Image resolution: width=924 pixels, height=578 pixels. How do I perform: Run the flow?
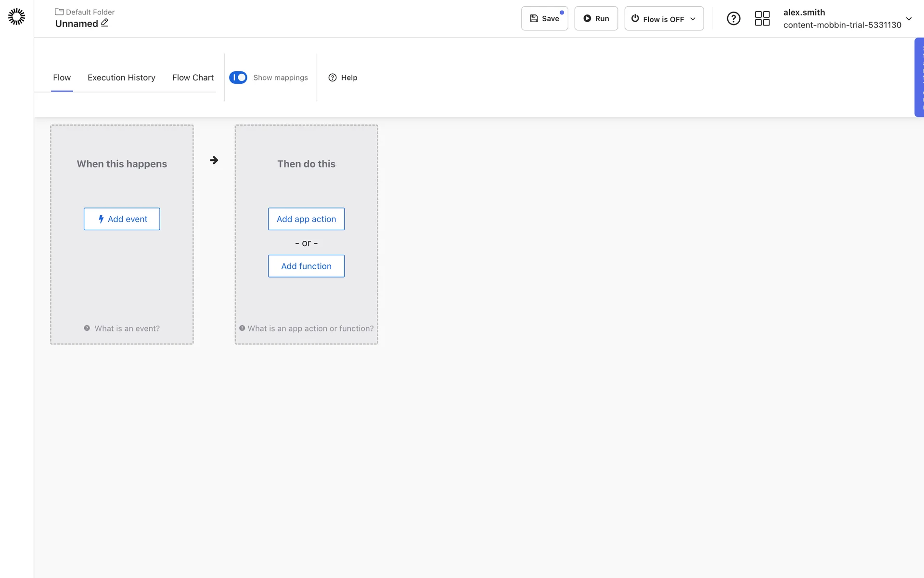(596, 18)
